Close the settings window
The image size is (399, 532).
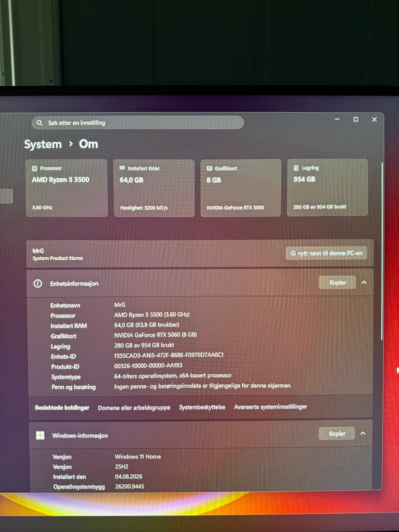374,119
